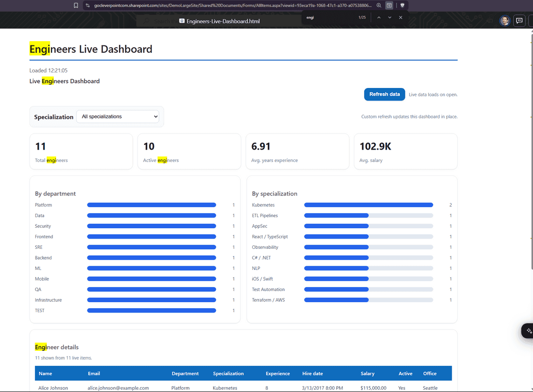Click the zoom magnifier icon in address bar
Viewport: 533px width, 392px height.
coord(379,6)
